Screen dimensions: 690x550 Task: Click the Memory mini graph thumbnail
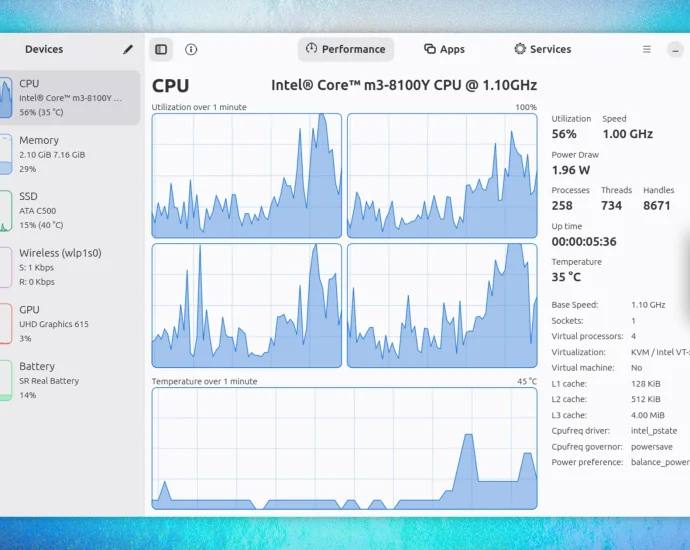click(6, 154)
